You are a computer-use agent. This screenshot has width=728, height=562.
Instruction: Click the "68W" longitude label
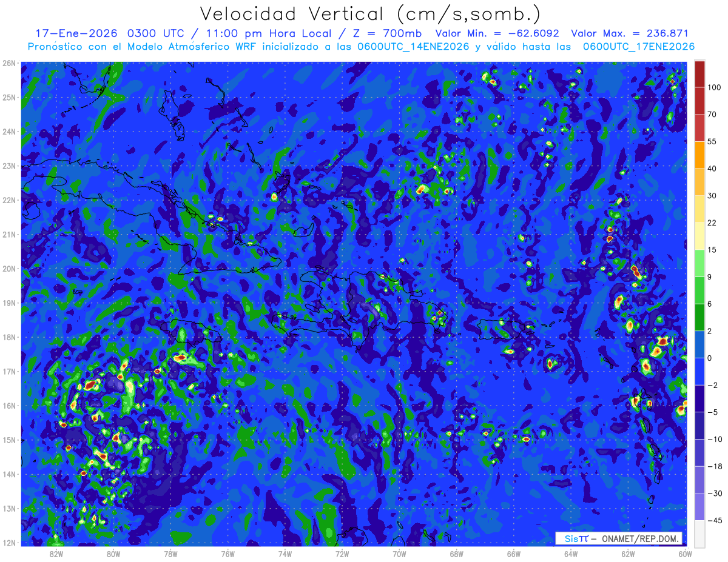click(457, 554)
